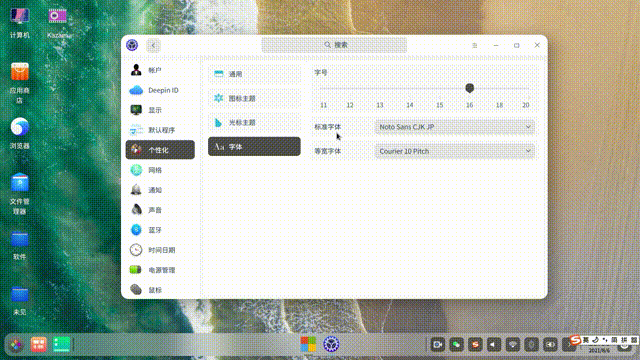Screen dimensions: 640x360
Task: Open the 标准字体 Noto Sans CJK JP dropdown
Action: pyautogui.click(x=455, y=127)
